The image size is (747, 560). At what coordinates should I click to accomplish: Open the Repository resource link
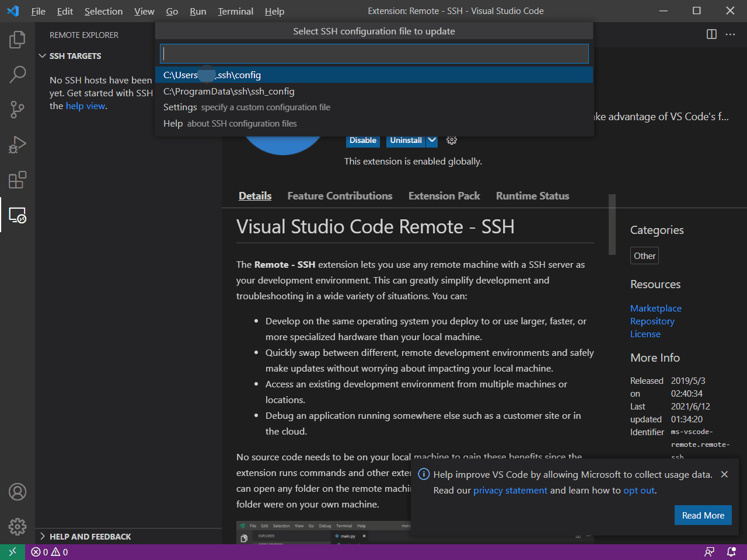click(652, 321)
